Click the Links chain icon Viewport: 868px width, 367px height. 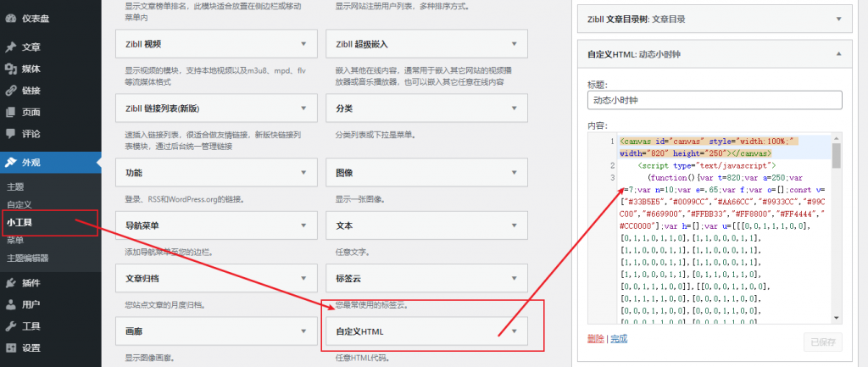click(x=10, y=91)
